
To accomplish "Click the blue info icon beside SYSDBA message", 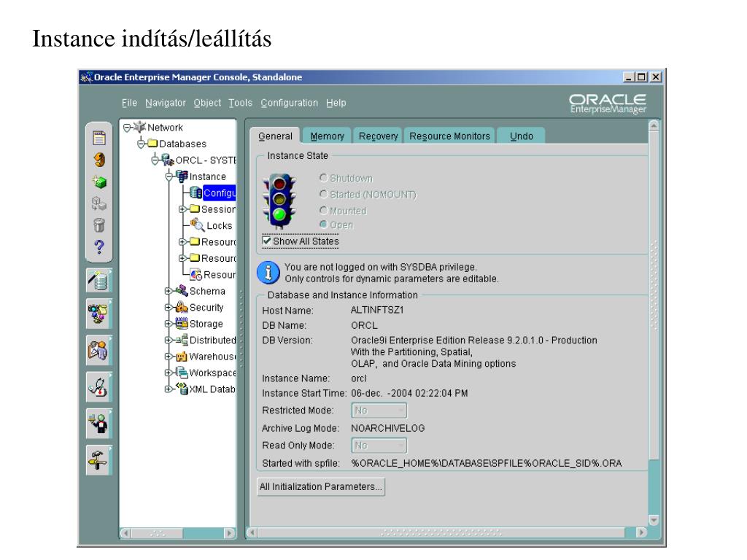I will 268,273.
